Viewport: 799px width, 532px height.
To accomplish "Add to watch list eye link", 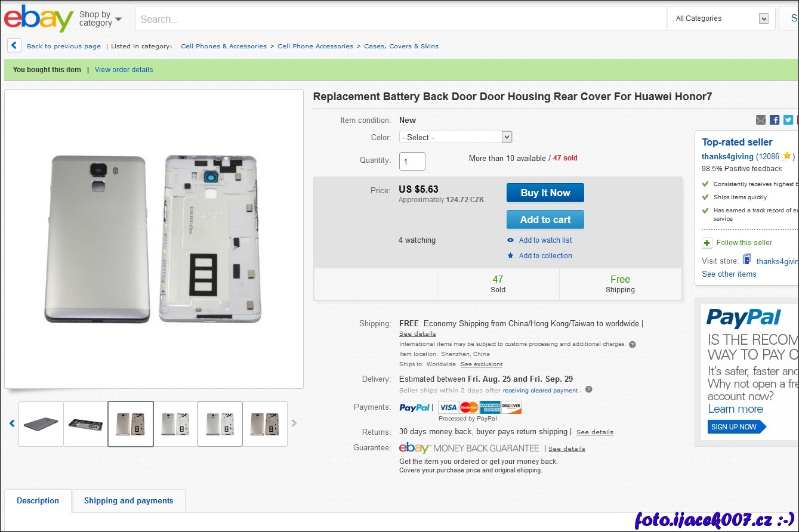I will click(x=545, y=240).
